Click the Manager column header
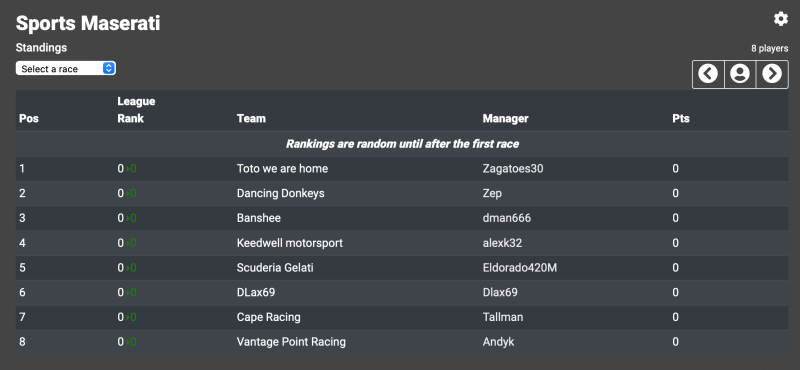The width and height of the screenshot is (800, 370). (506, 118)
